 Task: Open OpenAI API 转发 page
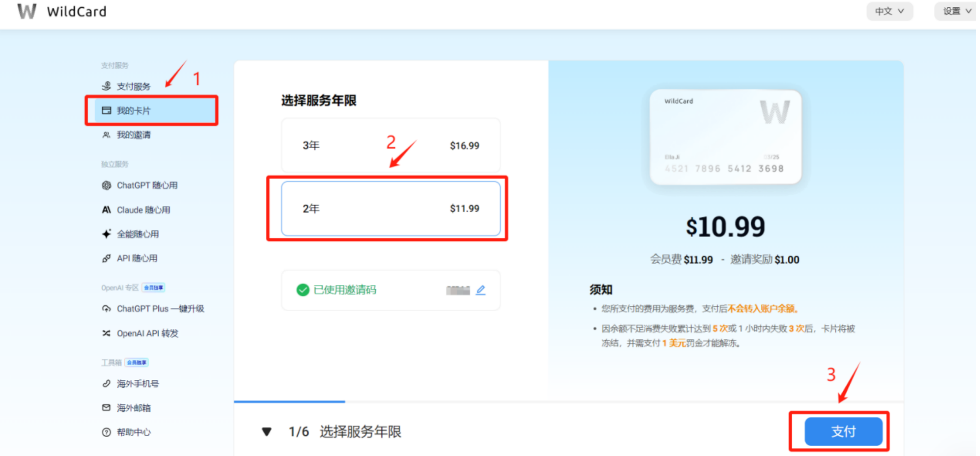[148, 333]
